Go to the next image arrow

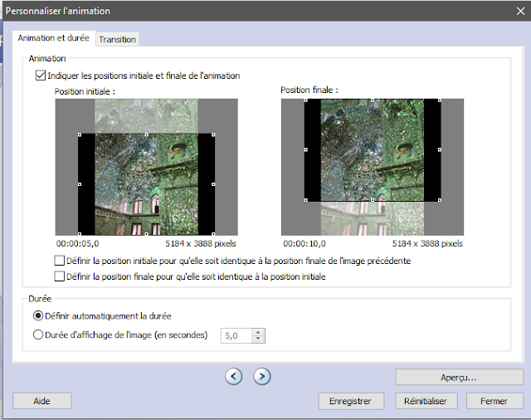pyautogui.click(x=262, y=376)
